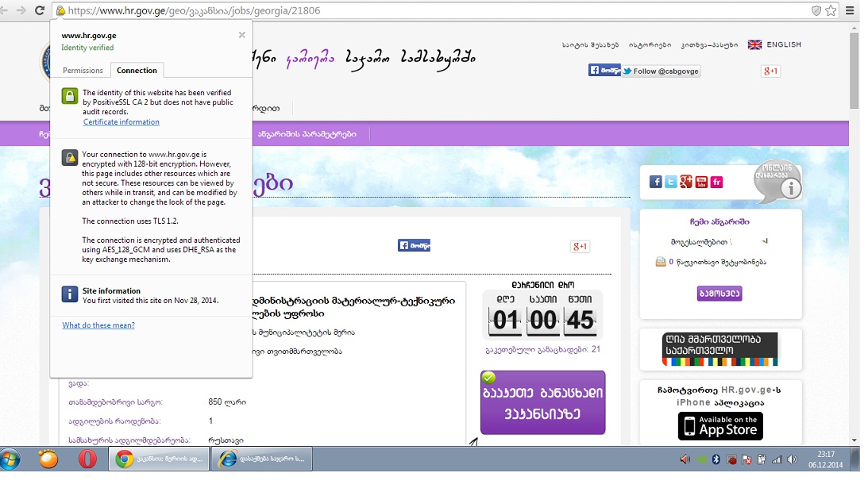Go forward with the browser forward arrow
868x488 pixels.
coord(21,10)
